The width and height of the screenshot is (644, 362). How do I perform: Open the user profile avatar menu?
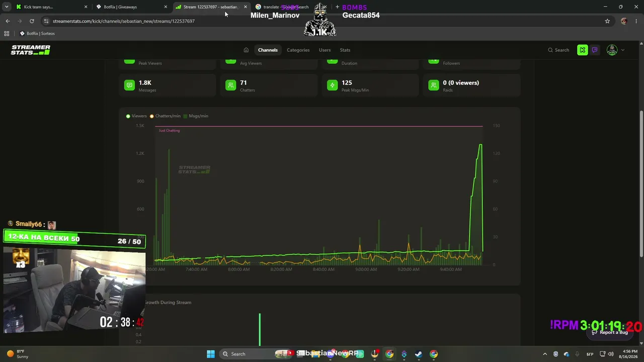click(612, 50)
